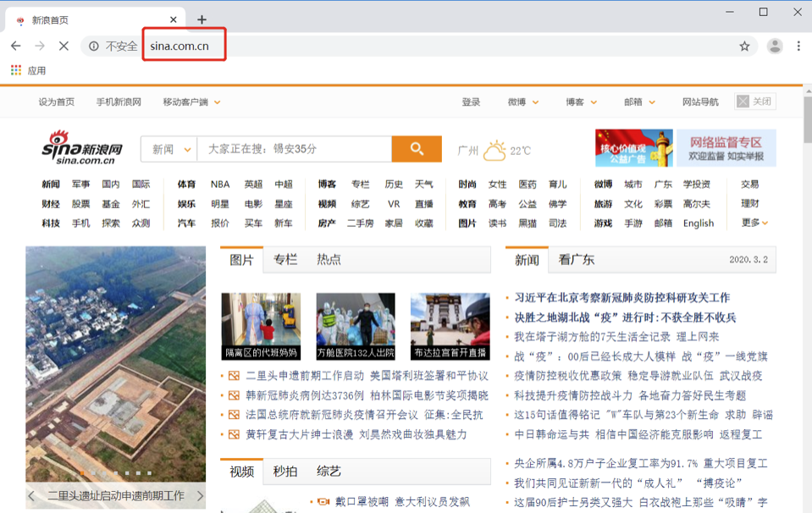Click the Sina logo
Screen dimensions: 812x513
pyautogui.click(x=82, y=149)
